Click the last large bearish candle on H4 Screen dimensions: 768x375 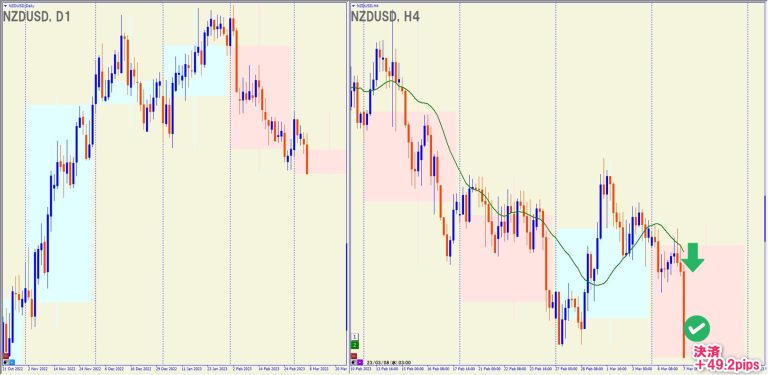[x=684, y=313]
